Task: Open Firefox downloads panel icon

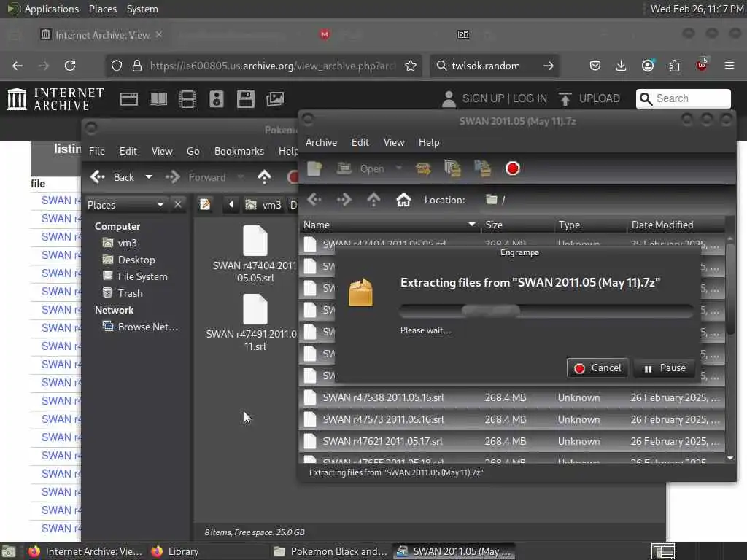Action: [x=621, y=66]
